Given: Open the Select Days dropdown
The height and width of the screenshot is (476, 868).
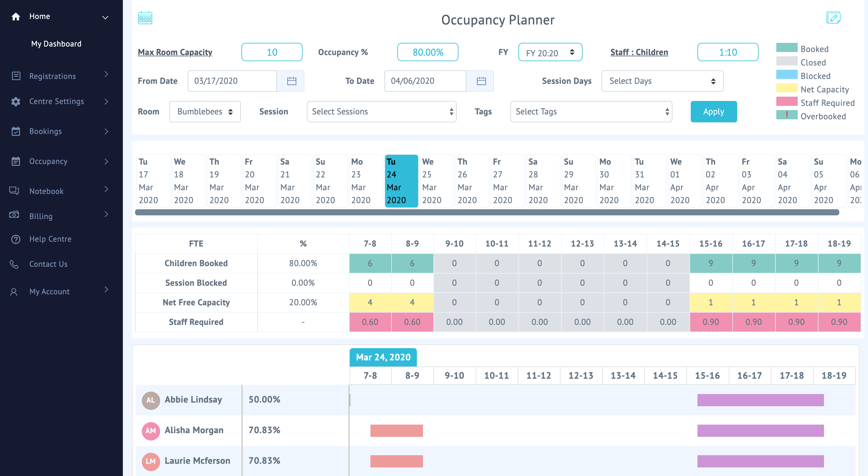Looking at the screenshot, I should click(662, 81).
